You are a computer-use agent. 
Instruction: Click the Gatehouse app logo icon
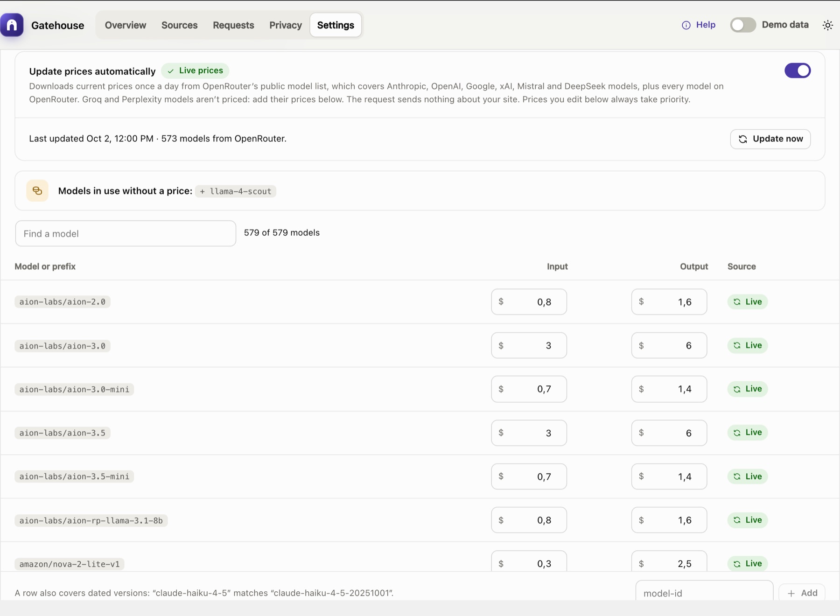[12, 25]
